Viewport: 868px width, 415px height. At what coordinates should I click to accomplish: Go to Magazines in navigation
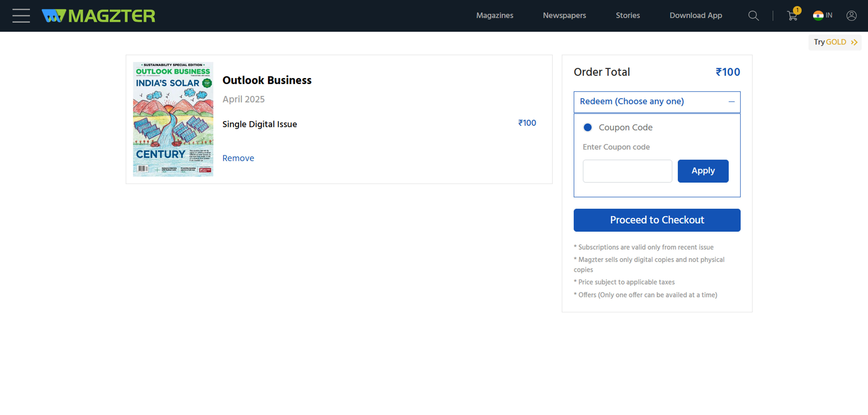494,16
